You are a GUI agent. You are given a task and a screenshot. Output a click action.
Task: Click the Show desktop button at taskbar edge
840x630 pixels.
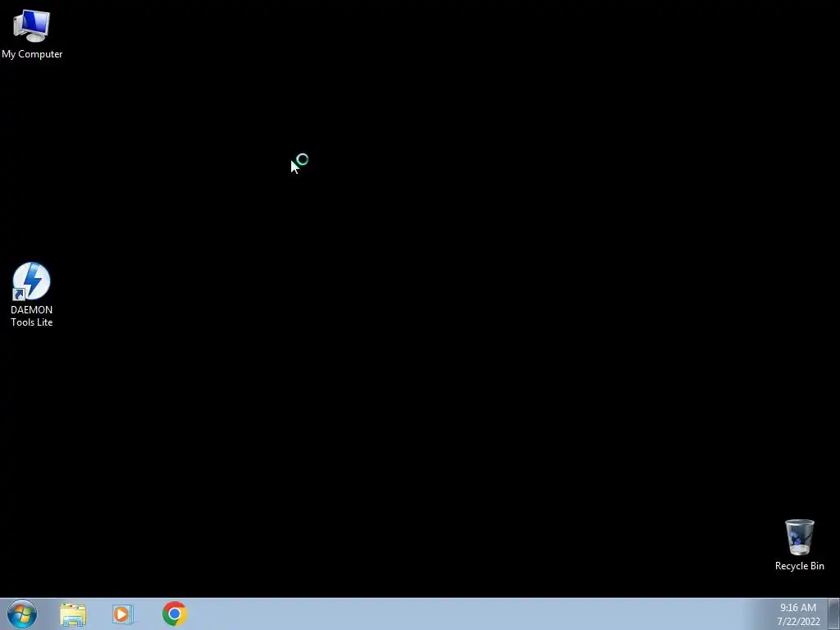pos(834,614)
